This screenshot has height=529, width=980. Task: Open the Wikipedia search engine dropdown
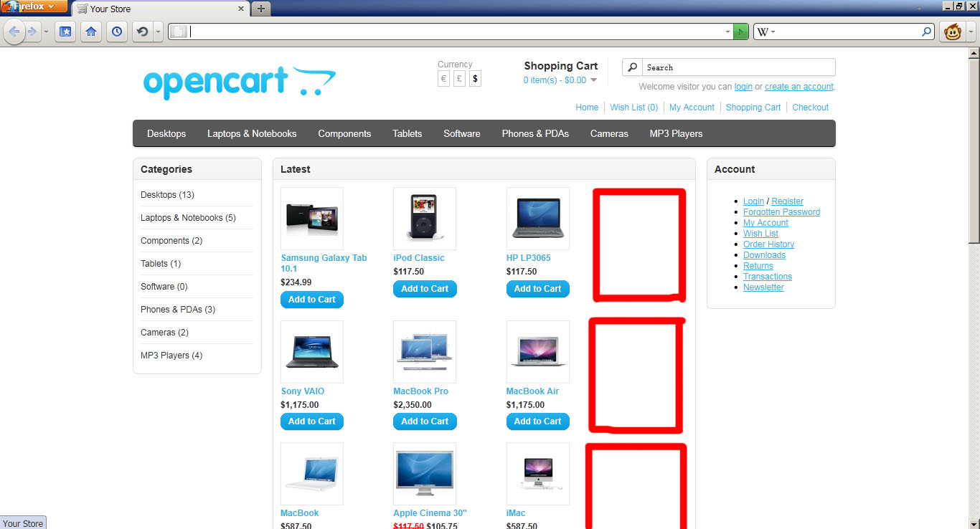click(765, 32)
